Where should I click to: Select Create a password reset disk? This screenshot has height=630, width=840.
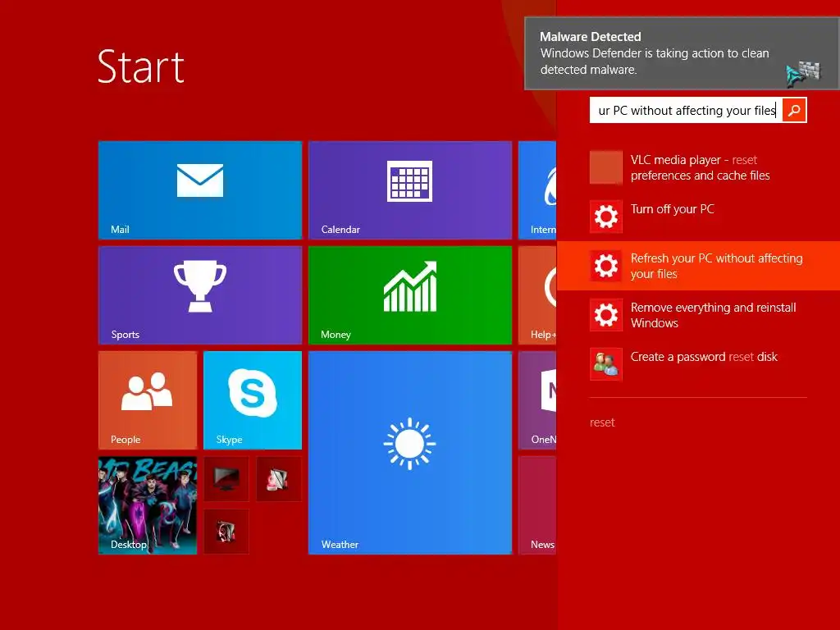(699, 364)
